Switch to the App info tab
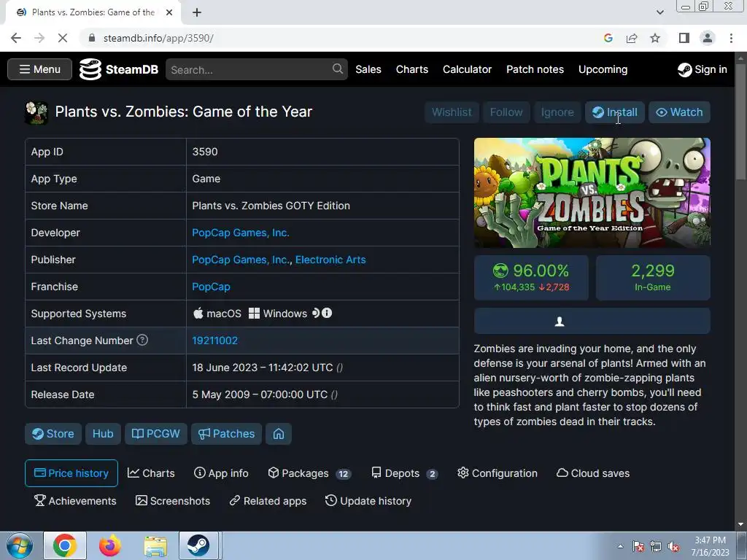The image size is (747, 560). click(x=221, y=473)
